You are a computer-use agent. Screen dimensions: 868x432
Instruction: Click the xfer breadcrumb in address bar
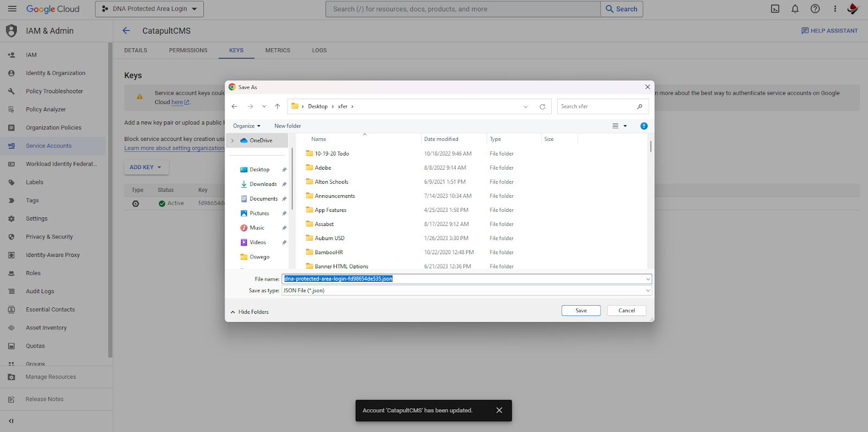[343, 107]
